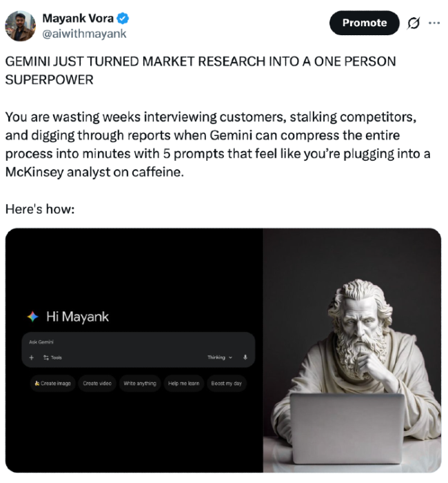Expand the Thinking model dropdown
Screen dimensions: 448x483
[220, 357]
